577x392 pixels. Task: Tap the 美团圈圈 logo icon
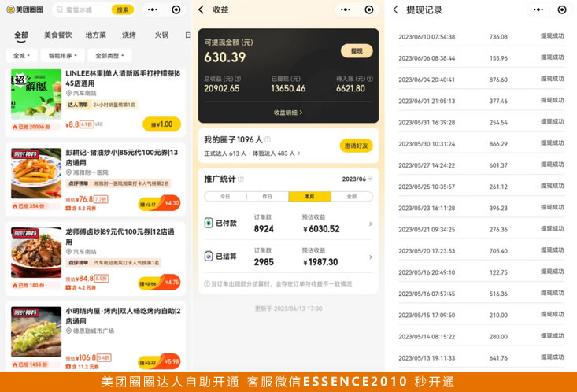point(11,9)
